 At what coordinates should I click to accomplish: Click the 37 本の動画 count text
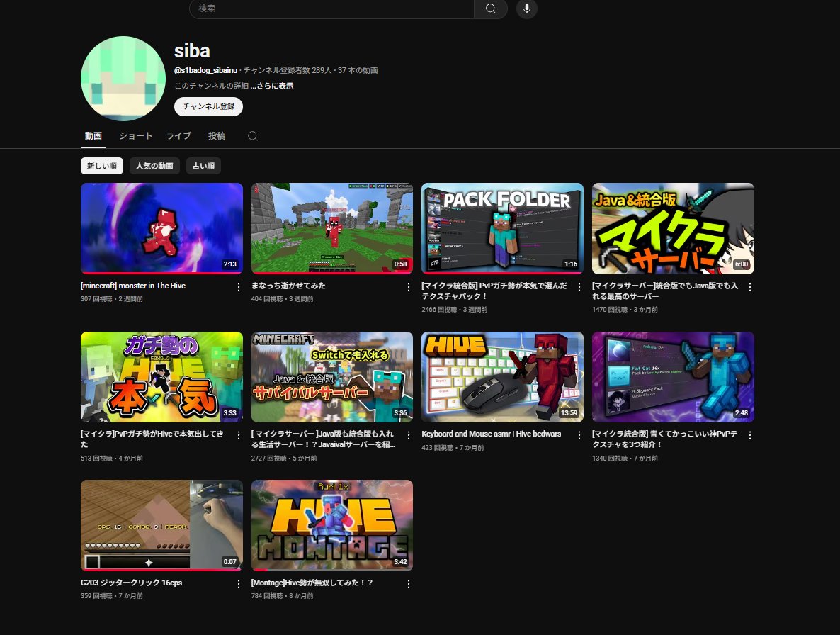pyautogui.click(x=358, y=70)
